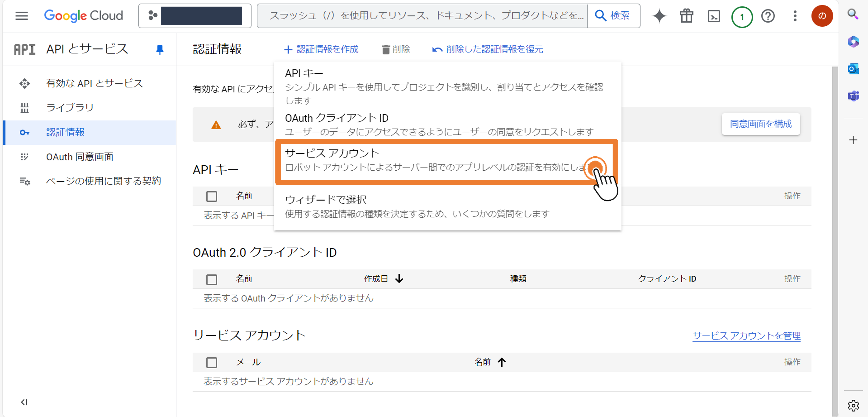Click the key icon next to 認証情報
868x417 pixels.
[x=24, y=133]
